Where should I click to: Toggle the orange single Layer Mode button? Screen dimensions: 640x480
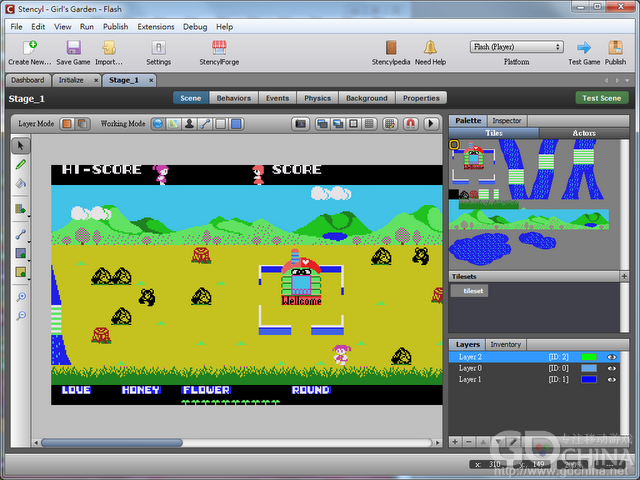[67, 124]
